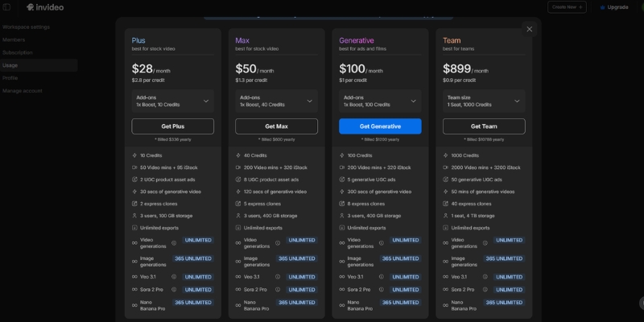Click the Get Max button
Image resolution: width=644 pixels, height=322 pixels.
pyautogui.click(x=276, y=126)
